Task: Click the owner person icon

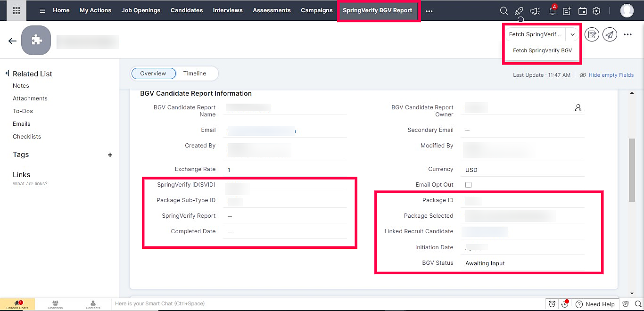Action: tap(578, 108)
